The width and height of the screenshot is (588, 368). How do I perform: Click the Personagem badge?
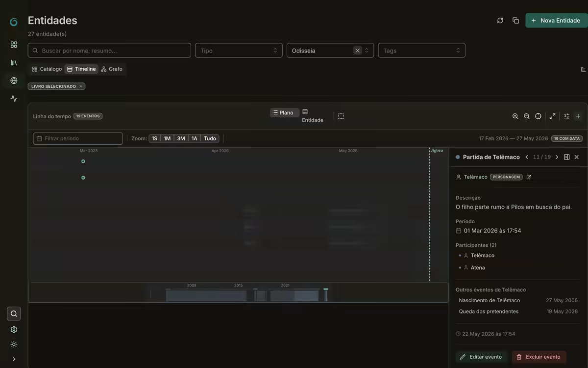(506, 177)
